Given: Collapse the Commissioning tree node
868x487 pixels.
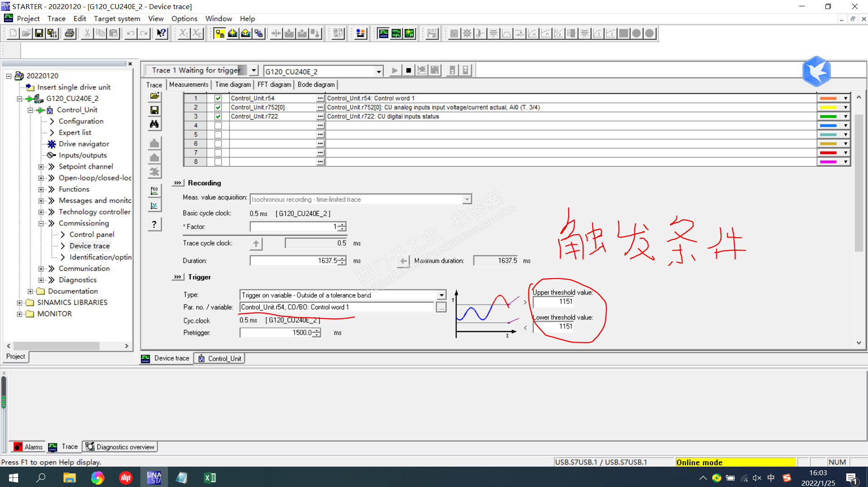Looking at the screenshot, I should (41, 223).
